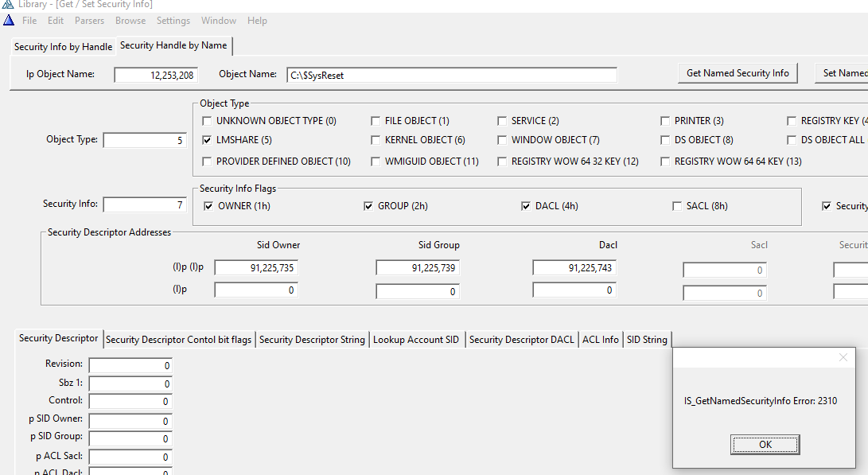Select the Security Descriptor DACL tab
868x475 pixels.
(521, 340)
